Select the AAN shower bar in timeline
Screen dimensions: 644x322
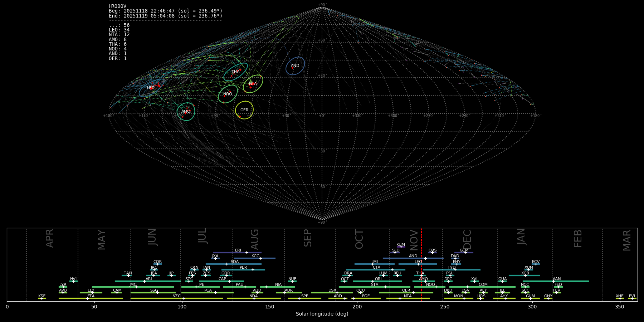pyautogui.click(x=557, y=281)
